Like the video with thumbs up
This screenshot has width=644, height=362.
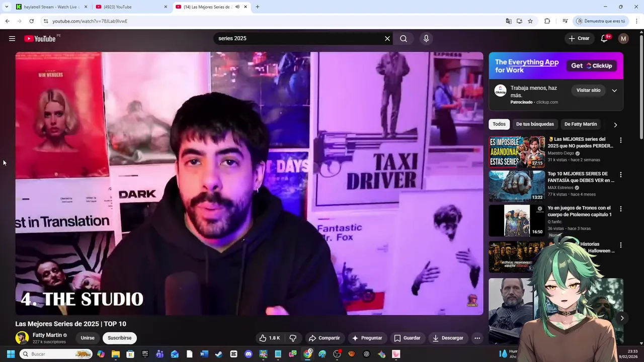pos(270,338)
